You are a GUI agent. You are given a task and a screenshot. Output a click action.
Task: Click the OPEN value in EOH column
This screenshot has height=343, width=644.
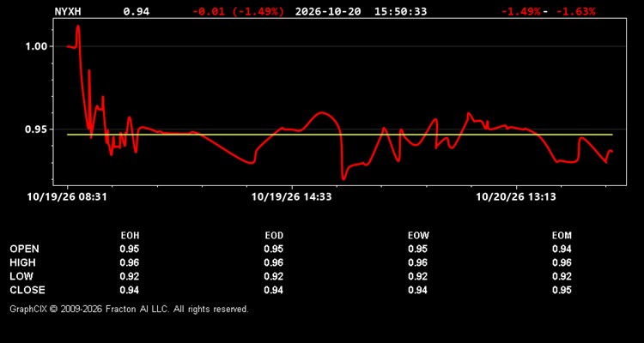130,249
